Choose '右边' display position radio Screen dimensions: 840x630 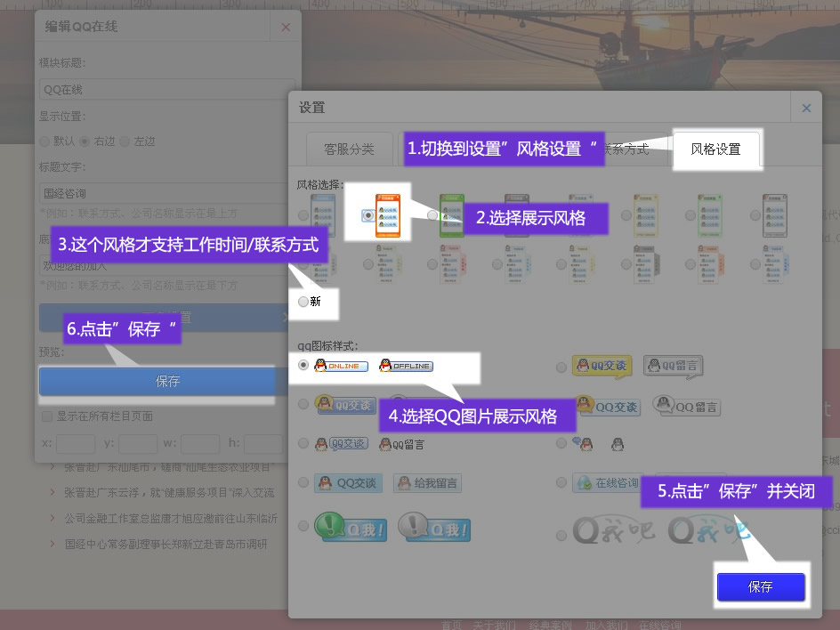pos(85,141)
